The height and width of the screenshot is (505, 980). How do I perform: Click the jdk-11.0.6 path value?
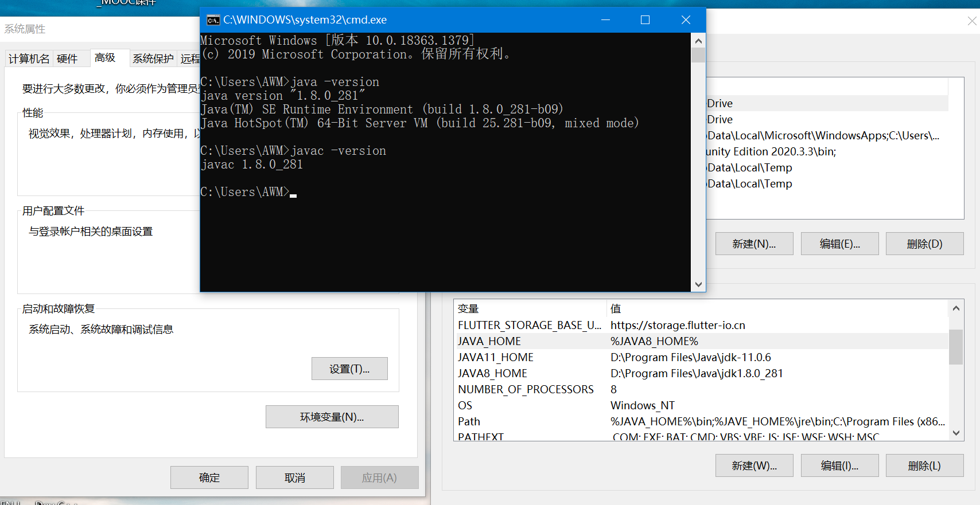click(691, 357)
